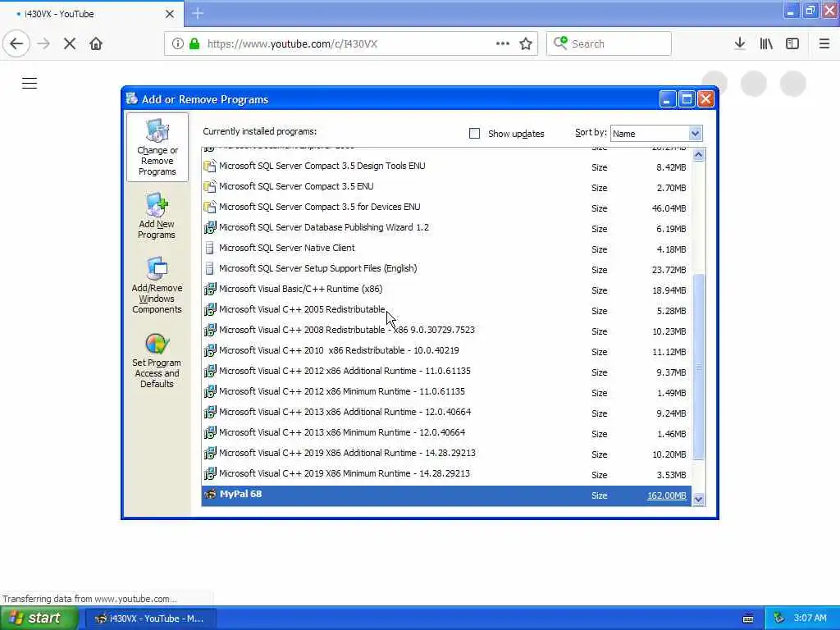Focus the browser Search field

609,43
